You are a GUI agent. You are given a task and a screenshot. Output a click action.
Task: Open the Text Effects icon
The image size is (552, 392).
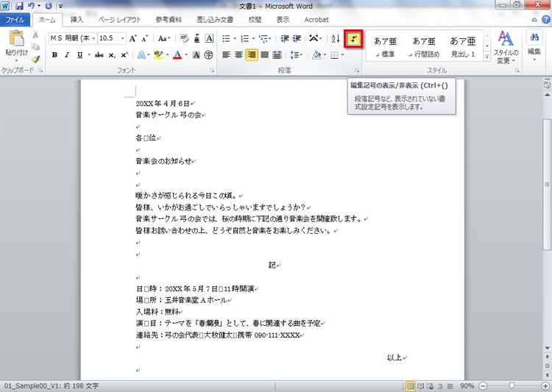[141, 55]
